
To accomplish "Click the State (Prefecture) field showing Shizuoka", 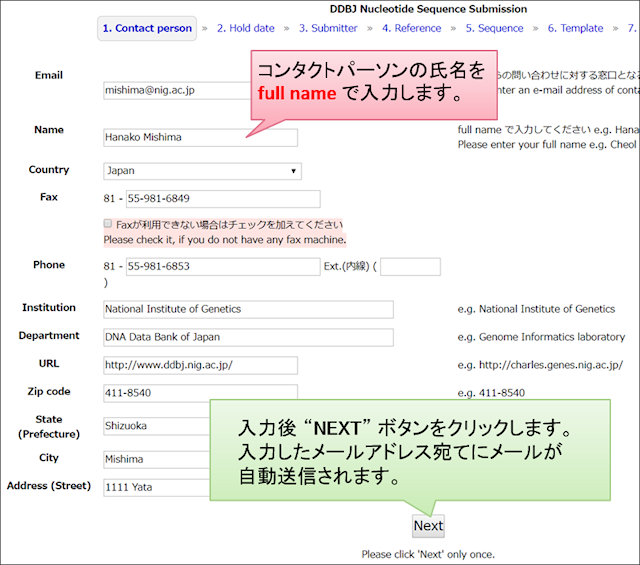I will pyautogui.click(x=157, y=426).
